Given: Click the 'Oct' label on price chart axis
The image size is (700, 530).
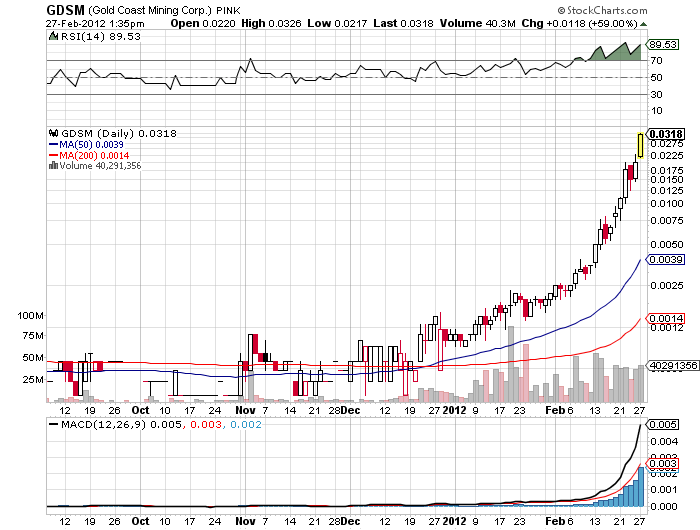Looking at the screenshot, I should pos(140,410).
